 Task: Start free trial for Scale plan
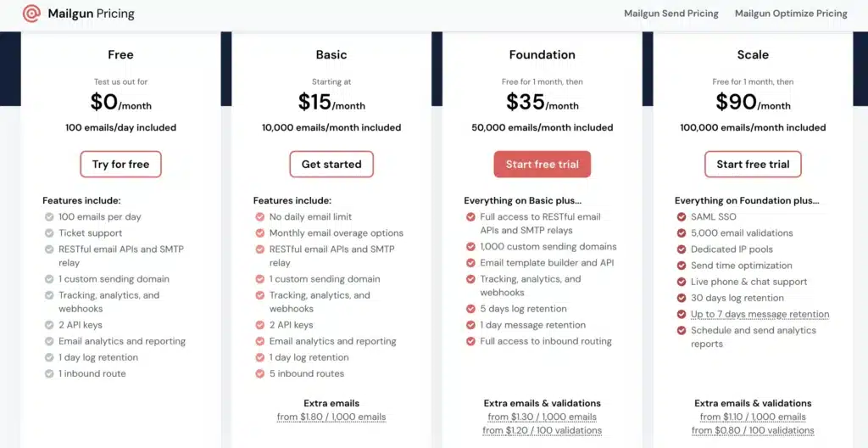tap(753, 165)
